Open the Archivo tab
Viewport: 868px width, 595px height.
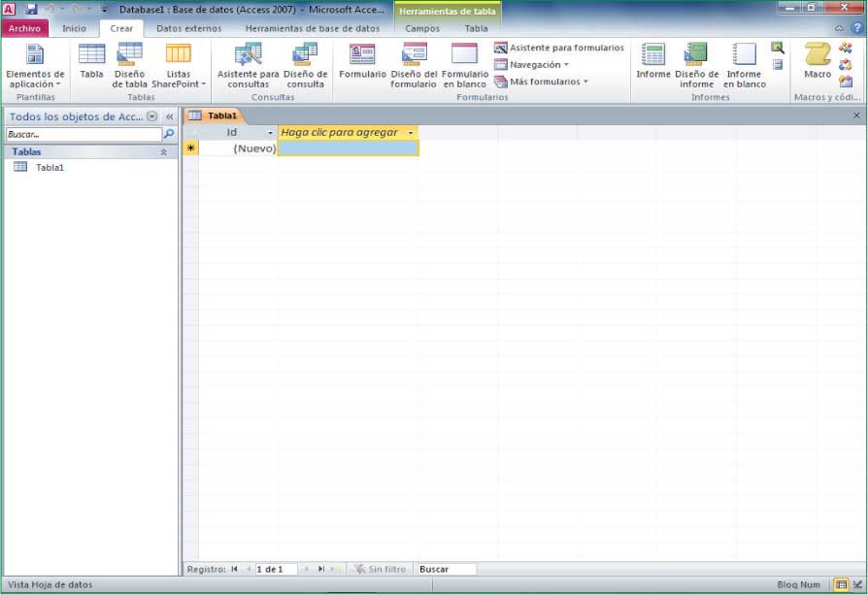pyautogui.click(x=24, y=28)
